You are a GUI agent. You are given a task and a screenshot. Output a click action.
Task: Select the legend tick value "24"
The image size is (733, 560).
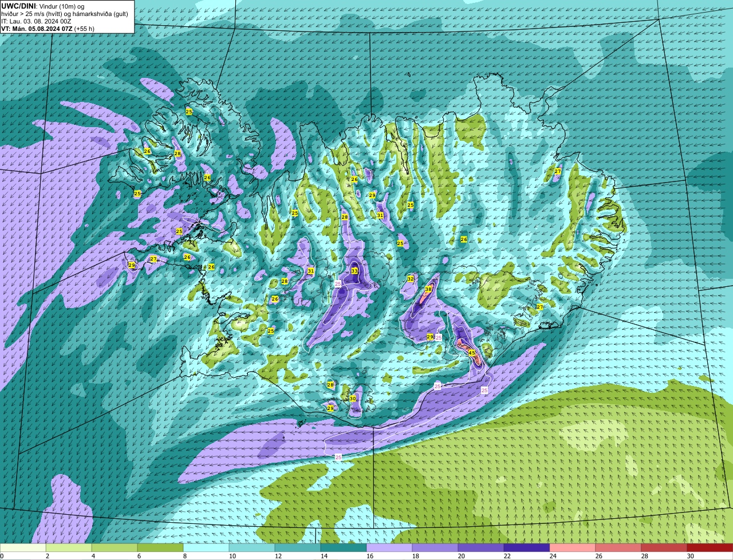[553, 556]
